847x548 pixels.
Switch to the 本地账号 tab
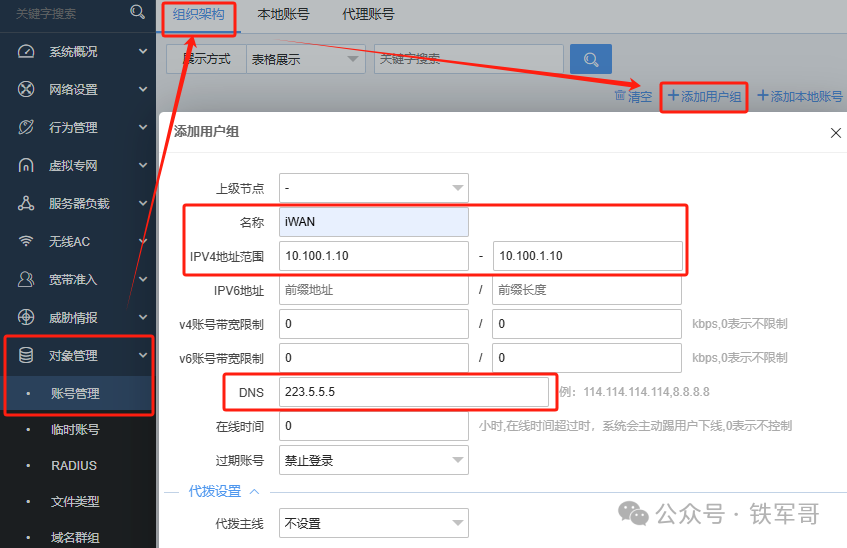283,15
